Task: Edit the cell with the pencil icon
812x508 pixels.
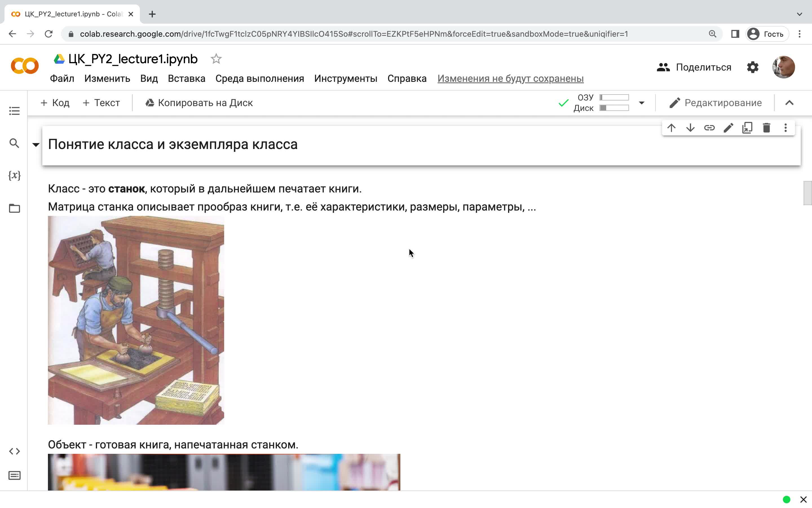Action: [729, 128]
